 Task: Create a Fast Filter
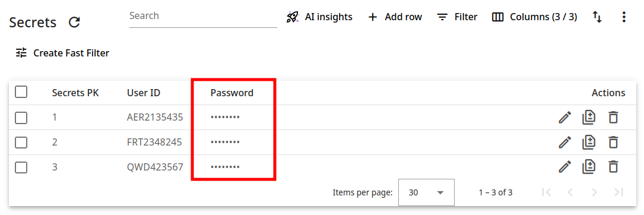click(62, 53)
